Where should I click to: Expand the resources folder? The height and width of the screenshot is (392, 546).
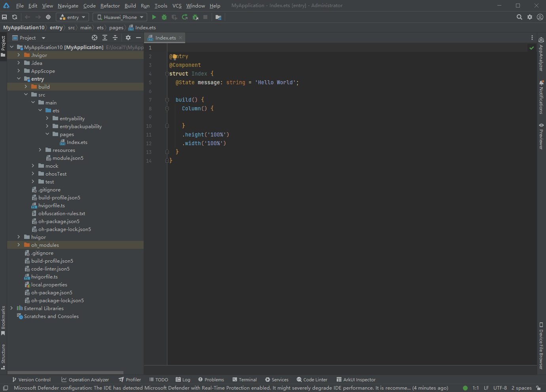click(40, 150)
